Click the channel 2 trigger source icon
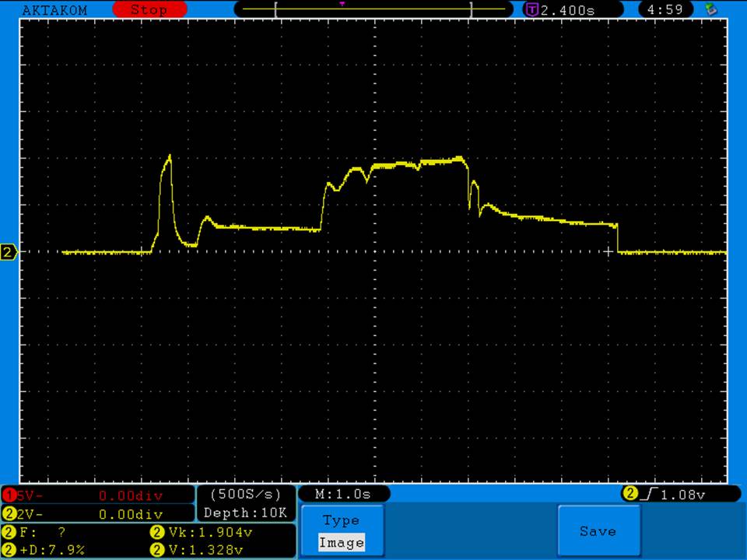The image size is (747, 560). point(630,494)
